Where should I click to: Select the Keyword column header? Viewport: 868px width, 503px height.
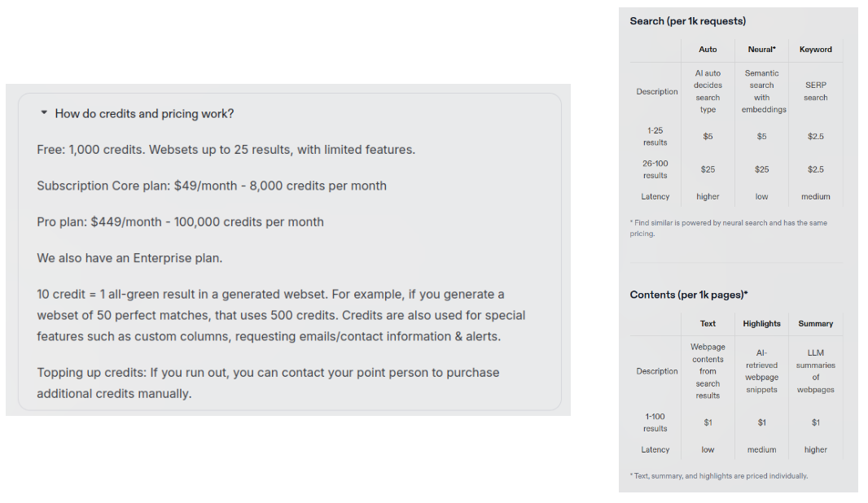tap(815, 50)
